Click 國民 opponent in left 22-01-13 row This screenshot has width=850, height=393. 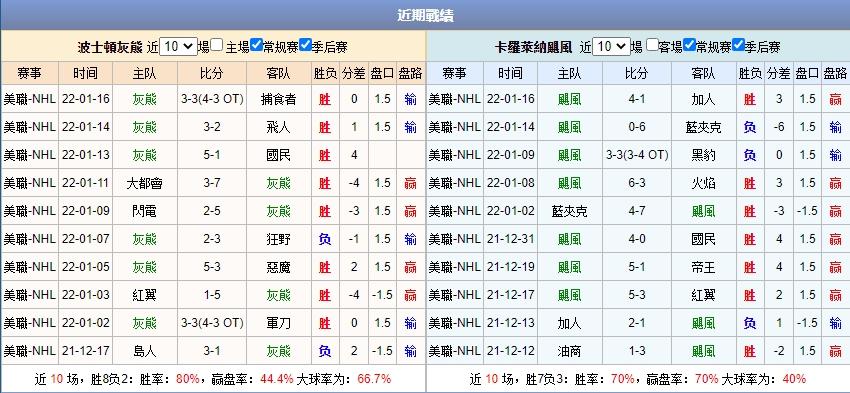pos(279,155)
